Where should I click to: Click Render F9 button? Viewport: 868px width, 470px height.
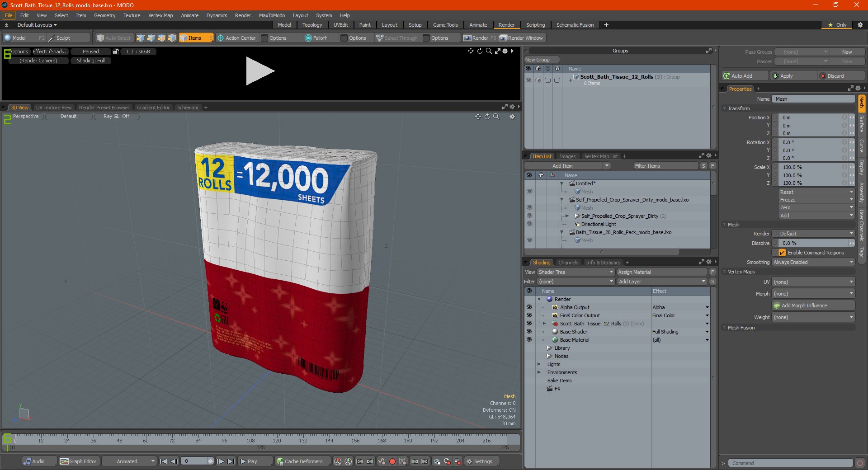pos(480,38)
